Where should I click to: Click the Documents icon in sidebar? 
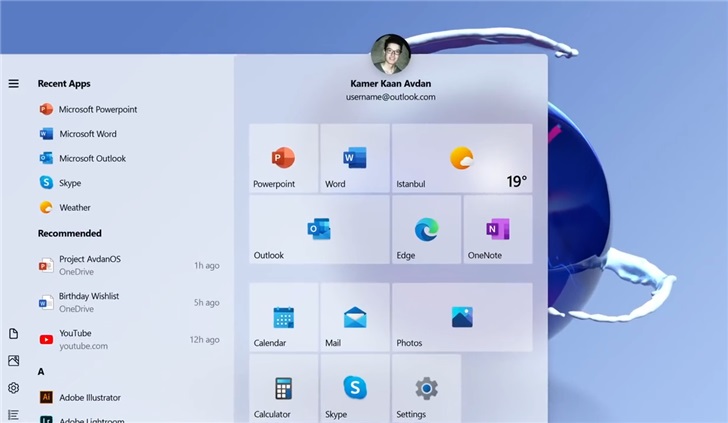point(13,333)
